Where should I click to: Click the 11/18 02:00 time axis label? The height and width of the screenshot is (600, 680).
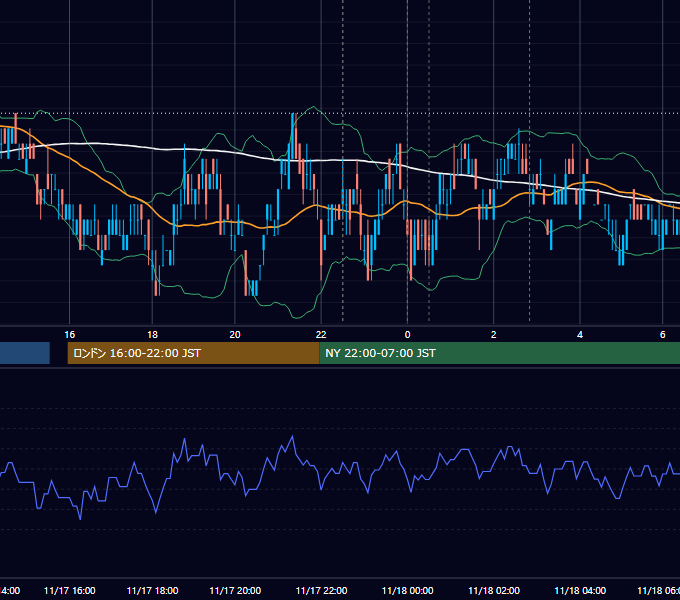pyautogui.click(x=494, y=590)
